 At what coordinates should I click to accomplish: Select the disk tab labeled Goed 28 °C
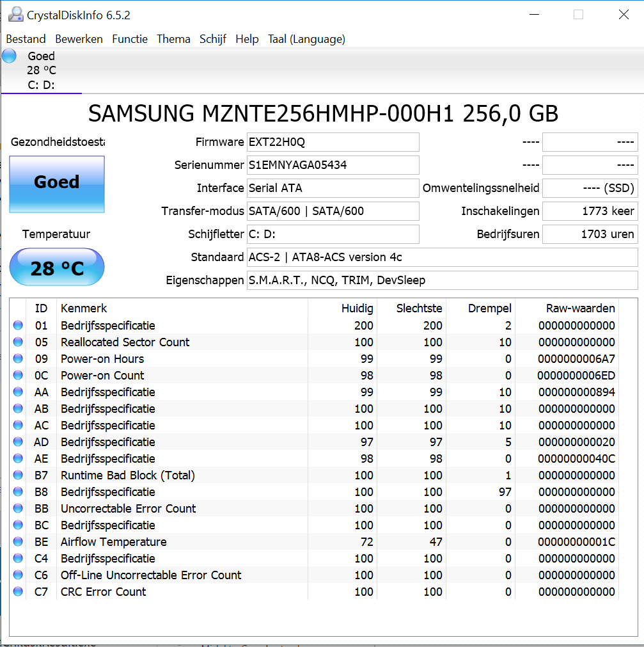click(41, 70)
